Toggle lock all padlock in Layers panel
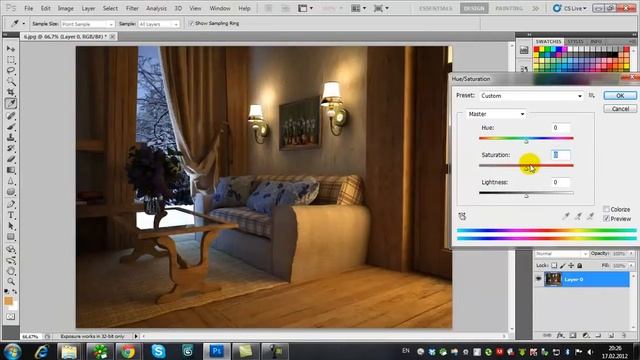 coord(580,266)
